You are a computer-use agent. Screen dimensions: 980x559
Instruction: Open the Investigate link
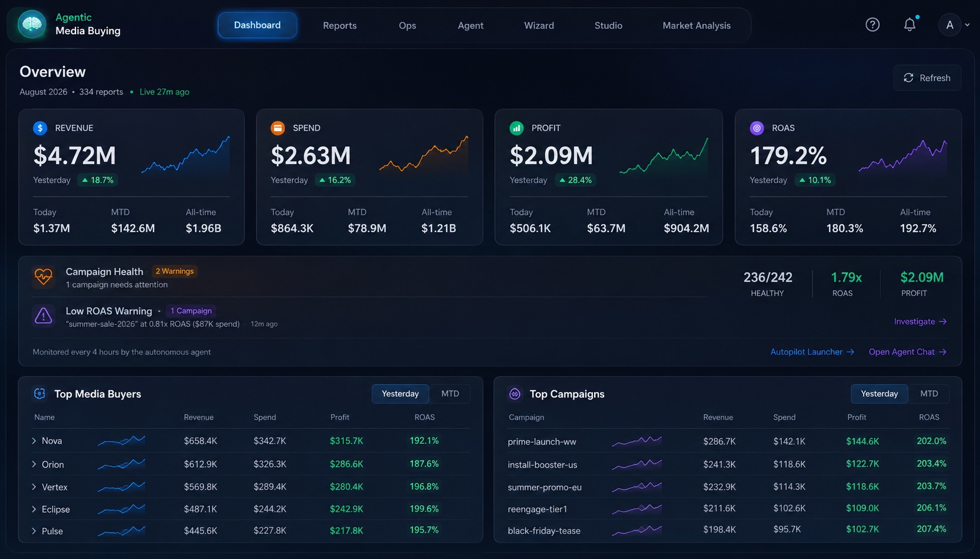(920, 322)
